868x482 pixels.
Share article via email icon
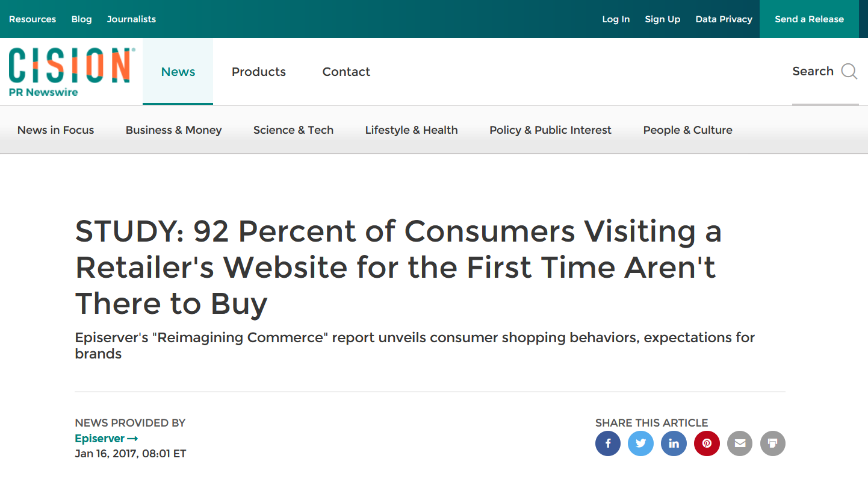click(x=740, y=443)
